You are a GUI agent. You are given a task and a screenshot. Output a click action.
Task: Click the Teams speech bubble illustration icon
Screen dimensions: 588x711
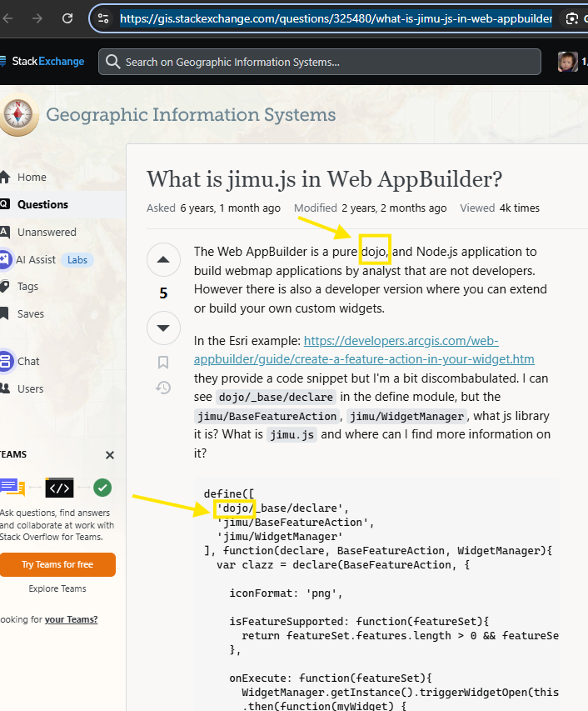12,487
